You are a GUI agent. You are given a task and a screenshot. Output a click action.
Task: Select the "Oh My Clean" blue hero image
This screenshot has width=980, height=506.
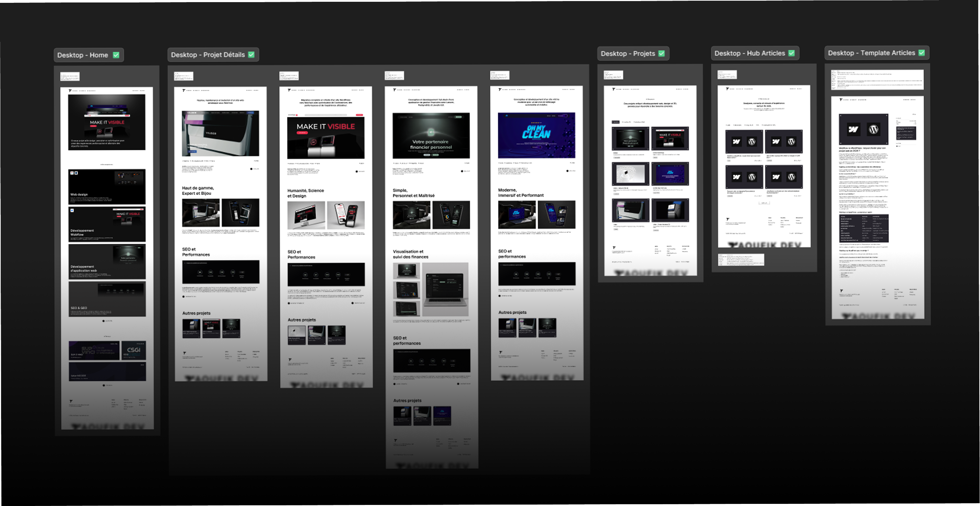pos(536,135)
